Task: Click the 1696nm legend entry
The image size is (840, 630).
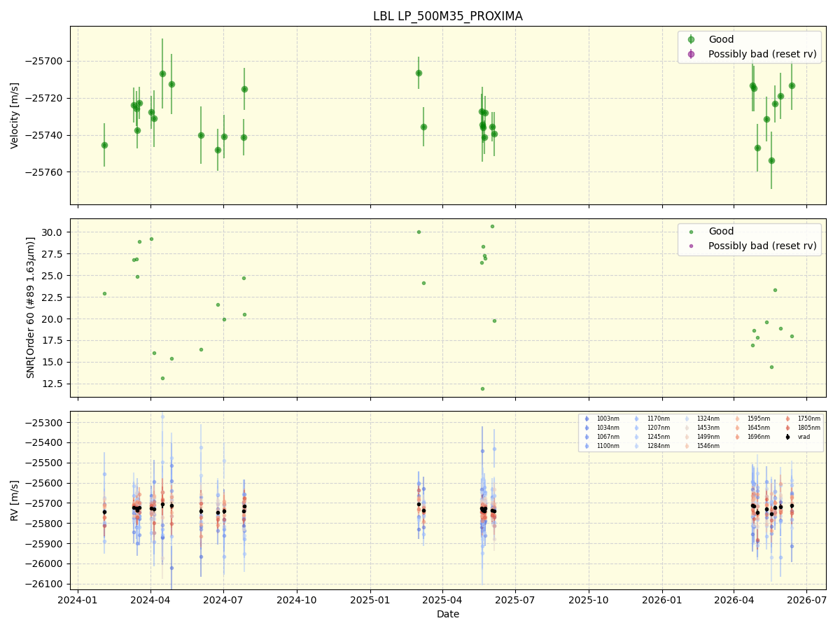Action: (752, 437)
